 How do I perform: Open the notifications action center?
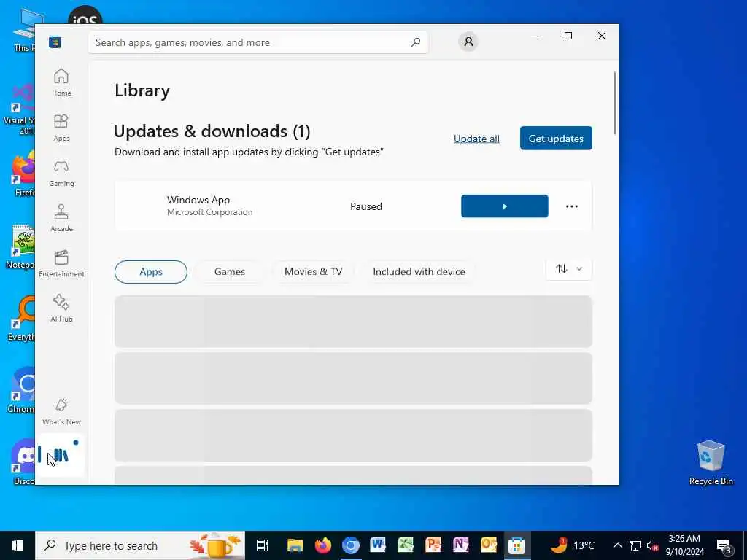tap(724, 545)
